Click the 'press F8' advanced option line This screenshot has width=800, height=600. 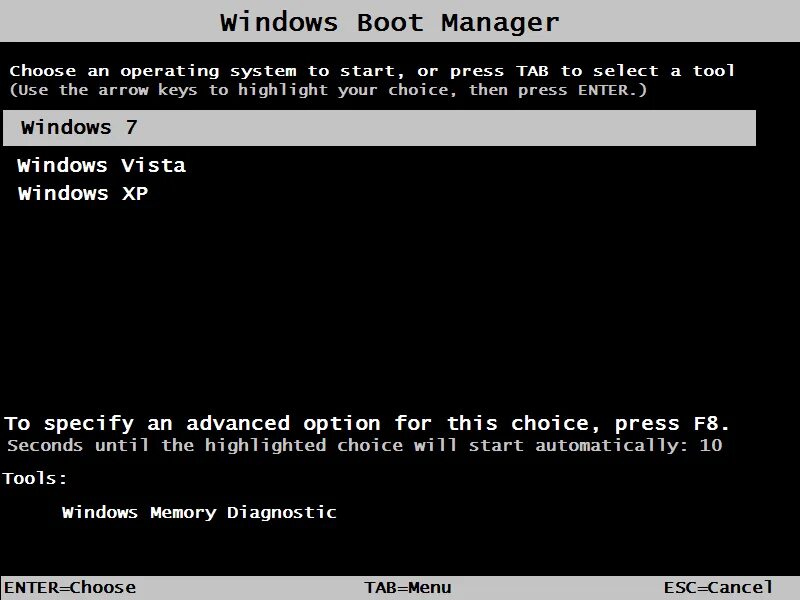pyautogui.click(x=367, y=423)
